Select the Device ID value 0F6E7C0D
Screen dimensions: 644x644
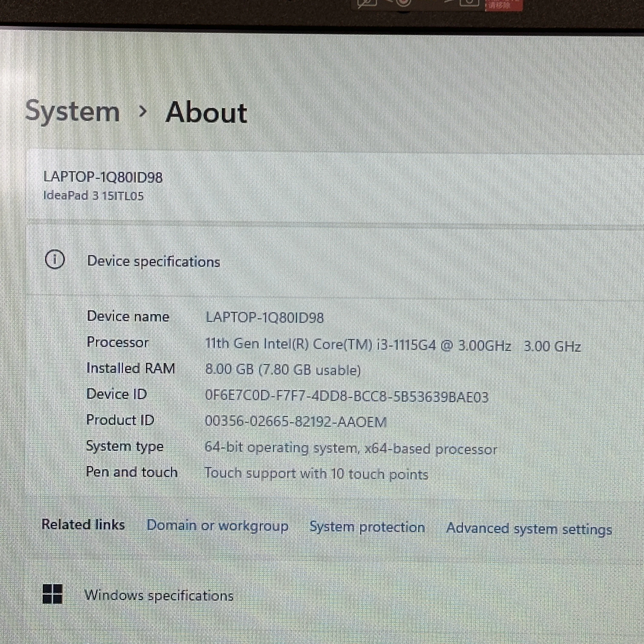point(347,396)
